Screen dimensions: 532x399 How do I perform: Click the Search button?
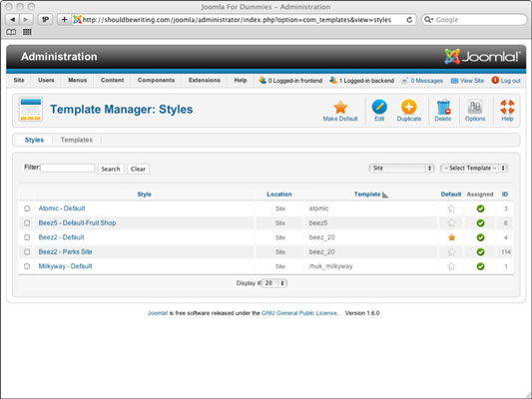tap(111, 169)
